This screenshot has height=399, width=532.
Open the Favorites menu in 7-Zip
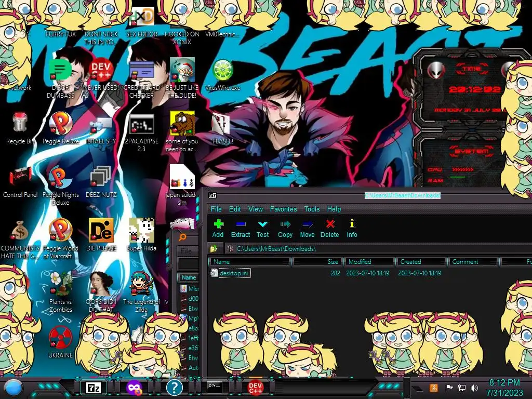(283, 209)
